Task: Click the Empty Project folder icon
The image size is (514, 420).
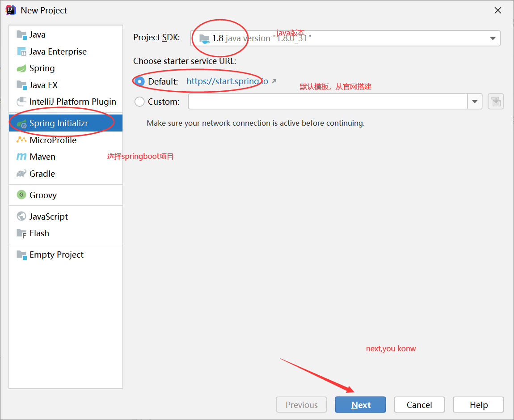Action: pyautogui.click(x=21, y=255)
